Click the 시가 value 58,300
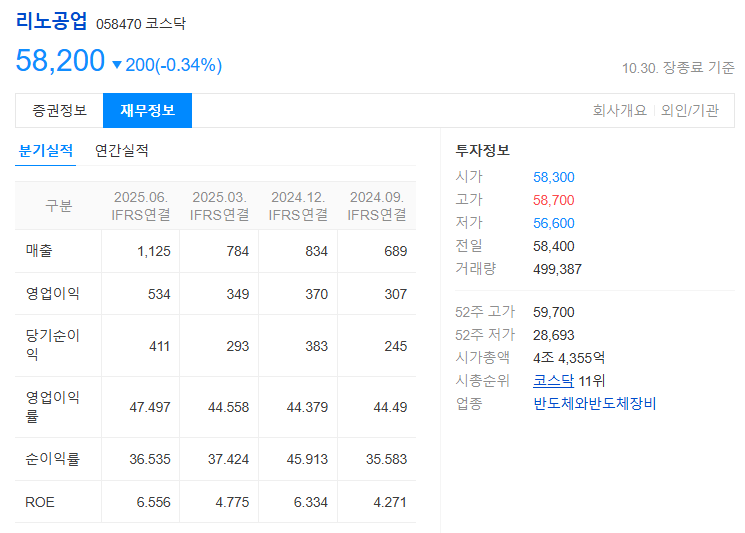This screenshot has width=745, height=533. (x=554, y=177)
